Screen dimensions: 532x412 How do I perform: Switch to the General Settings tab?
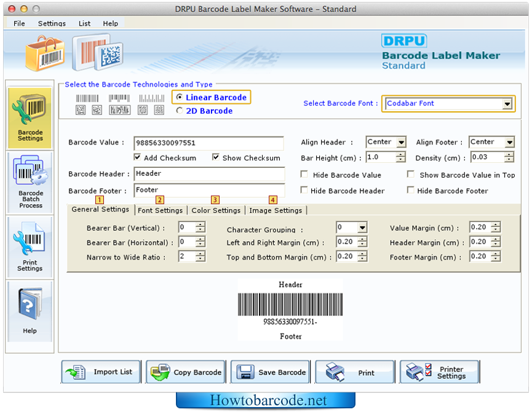100,209
